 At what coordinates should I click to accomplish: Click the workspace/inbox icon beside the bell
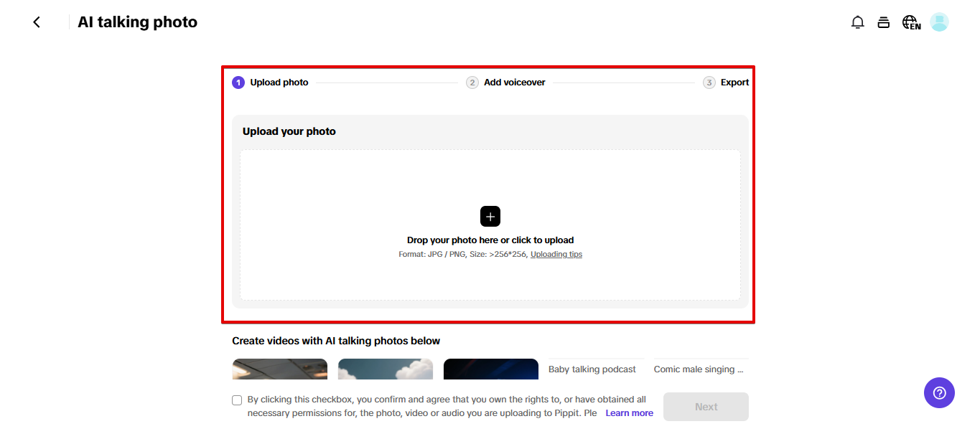(x=883, y=22)
